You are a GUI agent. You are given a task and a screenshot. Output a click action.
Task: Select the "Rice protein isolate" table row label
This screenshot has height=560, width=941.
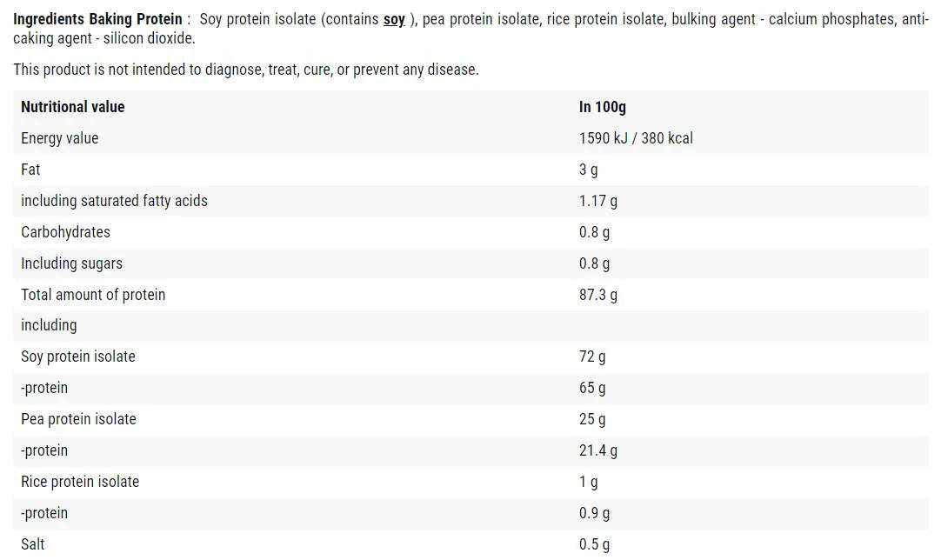pyautogui.click(x=80, y=482)
